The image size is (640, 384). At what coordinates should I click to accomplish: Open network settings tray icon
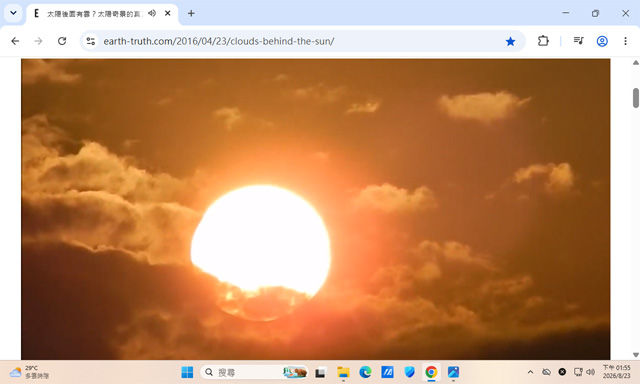[578, 372]
